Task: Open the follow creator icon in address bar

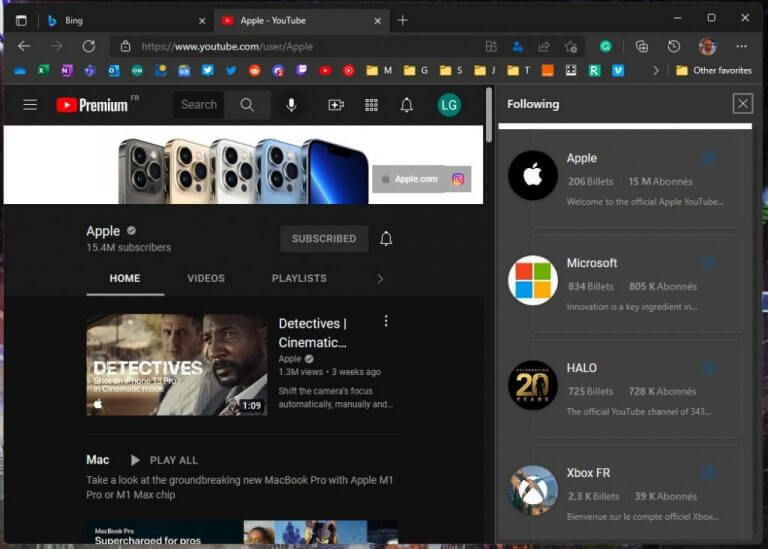Action: (517, 47)
